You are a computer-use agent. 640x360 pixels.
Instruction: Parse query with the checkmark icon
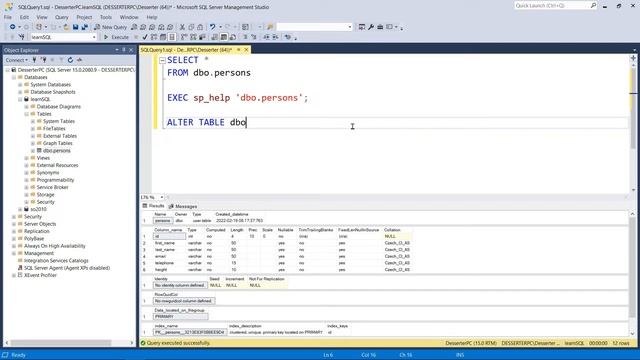pyautogui.click(x=144, y=37)
